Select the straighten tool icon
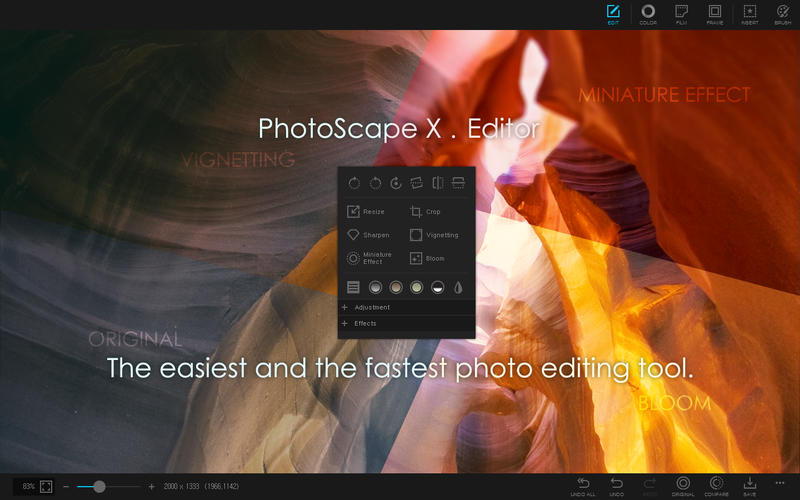 tap(417, 183)
